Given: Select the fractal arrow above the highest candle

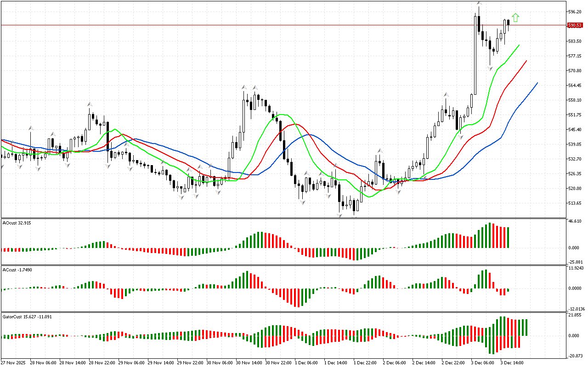Looking at the screenshot, I should pyautogui.click(x=479, y=4).
